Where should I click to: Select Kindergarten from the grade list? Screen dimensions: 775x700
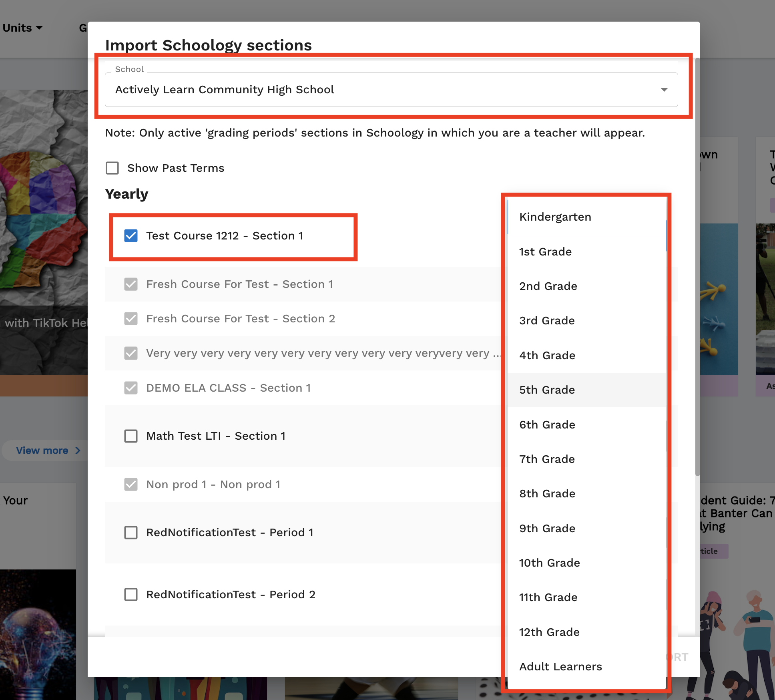click(x=586, y=217)
